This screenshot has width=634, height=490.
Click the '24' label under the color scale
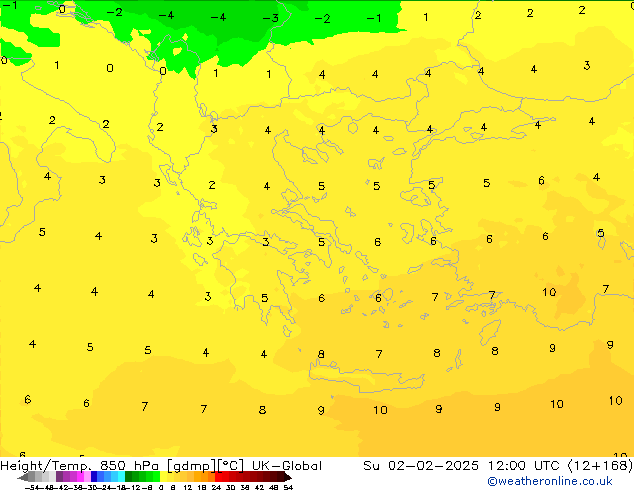click(216, 487)
